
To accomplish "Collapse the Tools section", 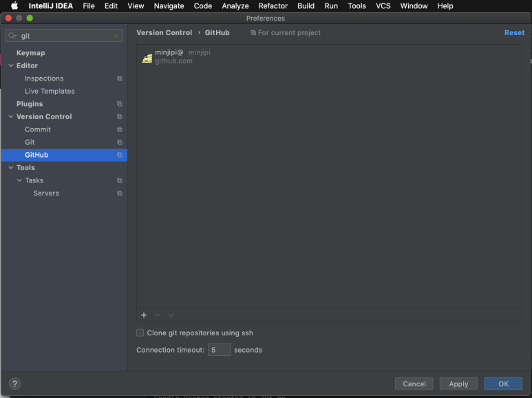I will click(11, 167).
